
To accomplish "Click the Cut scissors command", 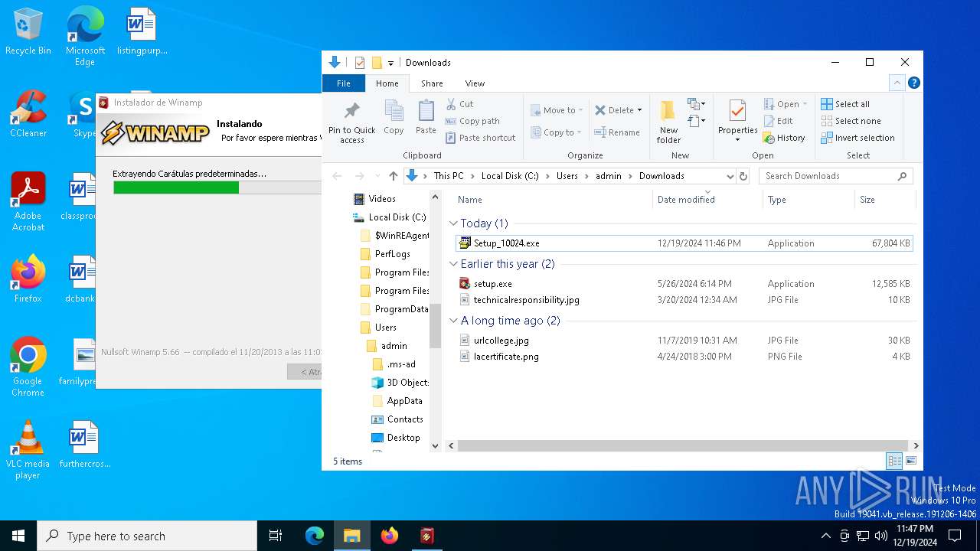I will [459, 104].
